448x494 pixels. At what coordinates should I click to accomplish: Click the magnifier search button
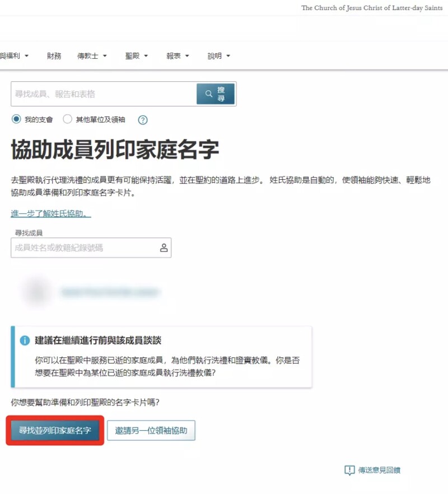[216, 94]
